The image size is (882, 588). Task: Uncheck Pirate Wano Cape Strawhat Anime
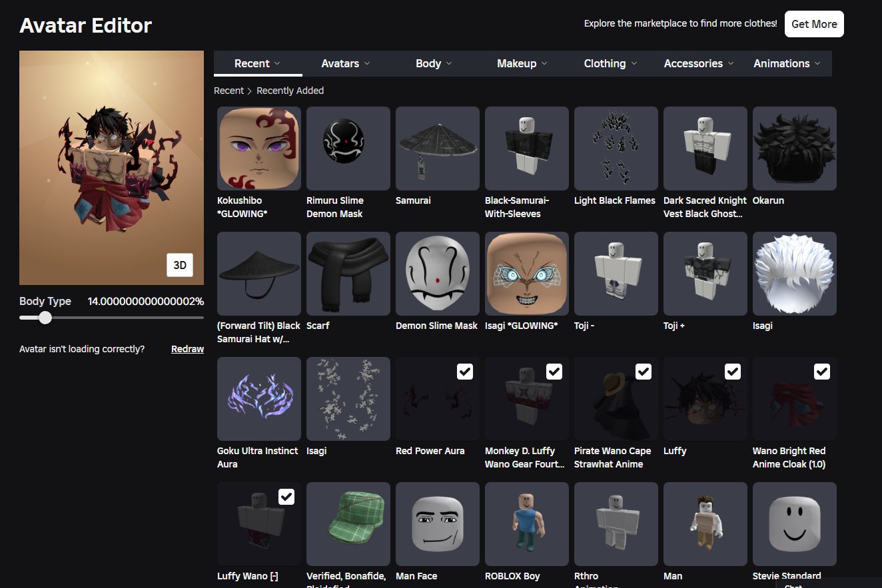[x=644, y=372]
